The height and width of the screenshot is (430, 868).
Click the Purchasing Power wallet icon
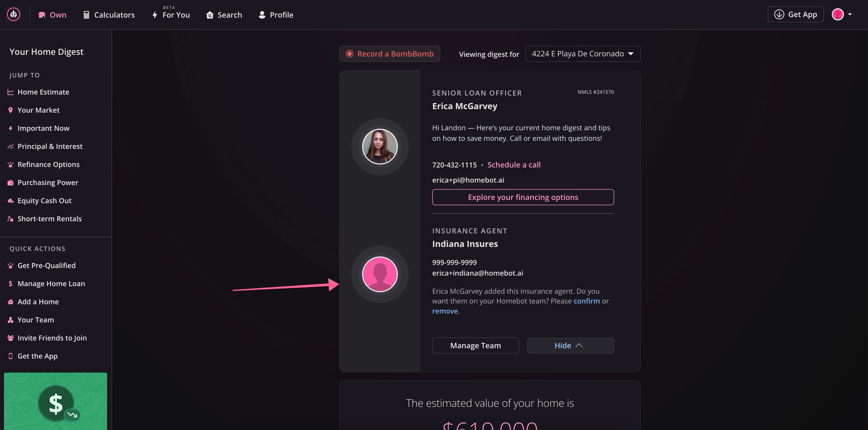coord(11,183)
